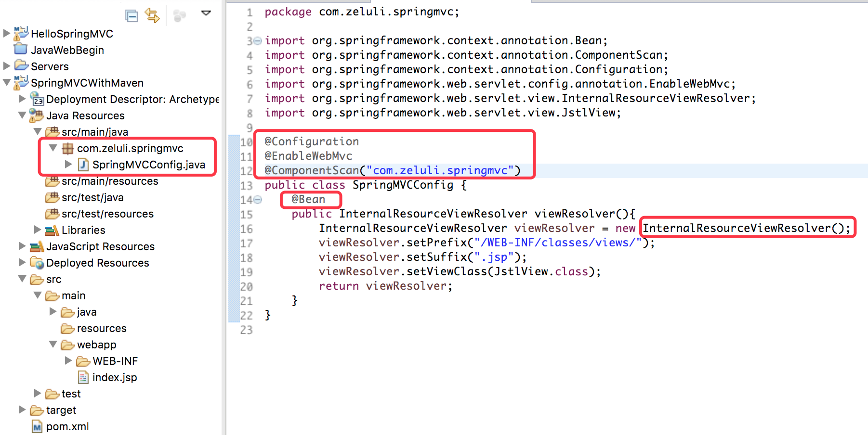Collapse the webapp folder node
The image size is (868, 435).
[x=53, y=344]
